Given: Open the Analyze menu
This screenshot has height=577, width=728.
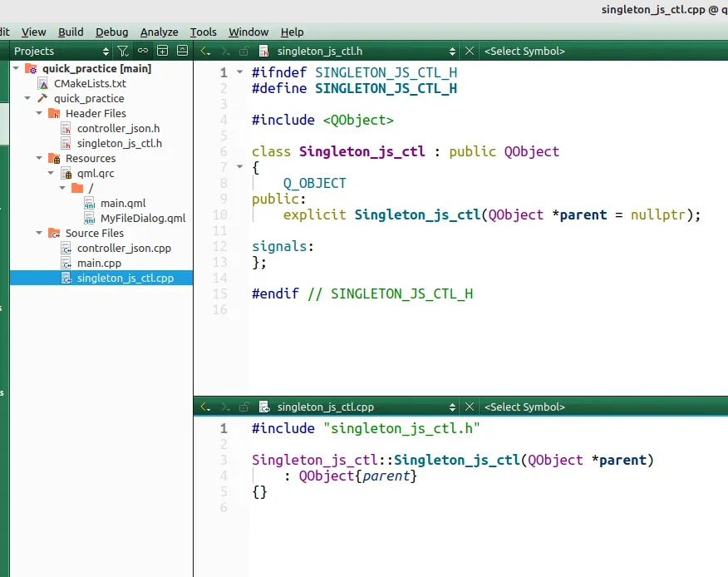Looking at the screenshot, I should 159,32.
